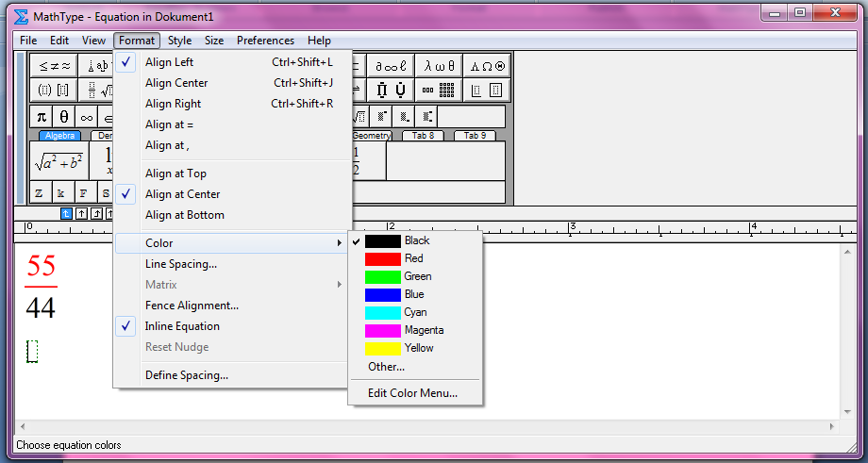Switch to the Algebra tab

[x=59, y=136]
